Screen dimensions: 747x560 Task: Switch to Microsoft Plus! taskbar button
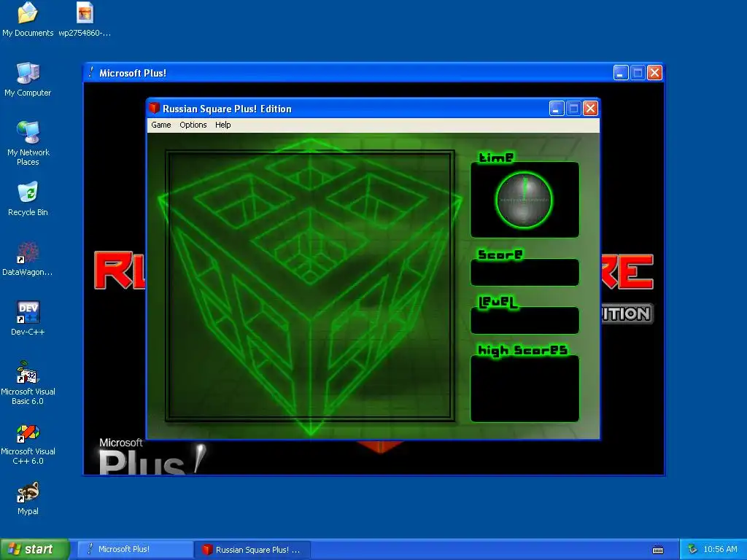point(135,549)
